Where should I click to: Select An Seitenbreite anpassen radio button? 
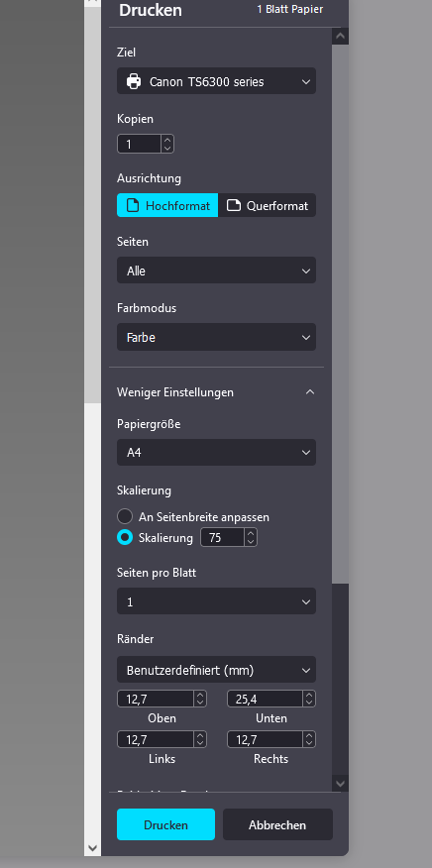[x=125, y=516]
